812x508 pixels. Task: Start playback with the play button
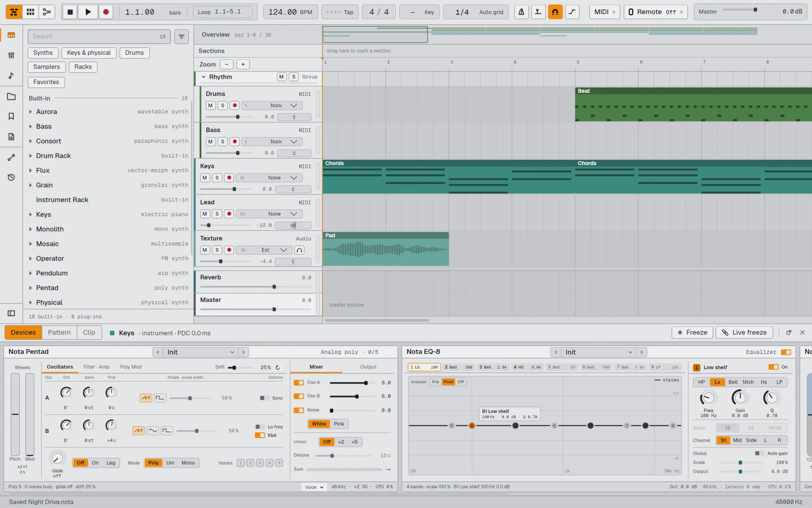[x=88, y=12]
